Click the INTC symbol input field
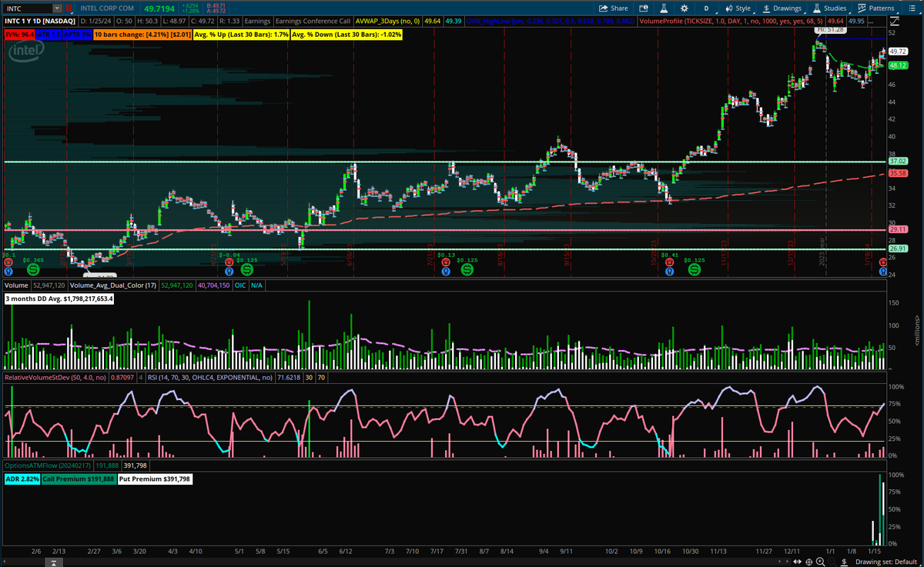 (26, 8)
